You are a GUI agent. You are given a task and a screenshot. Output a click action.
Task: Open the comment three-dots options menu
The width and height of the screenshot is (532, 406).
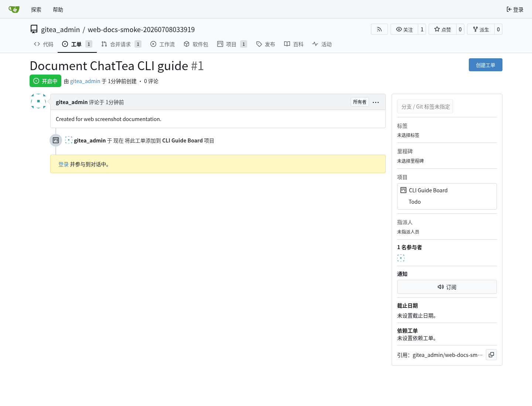point(376,102)
